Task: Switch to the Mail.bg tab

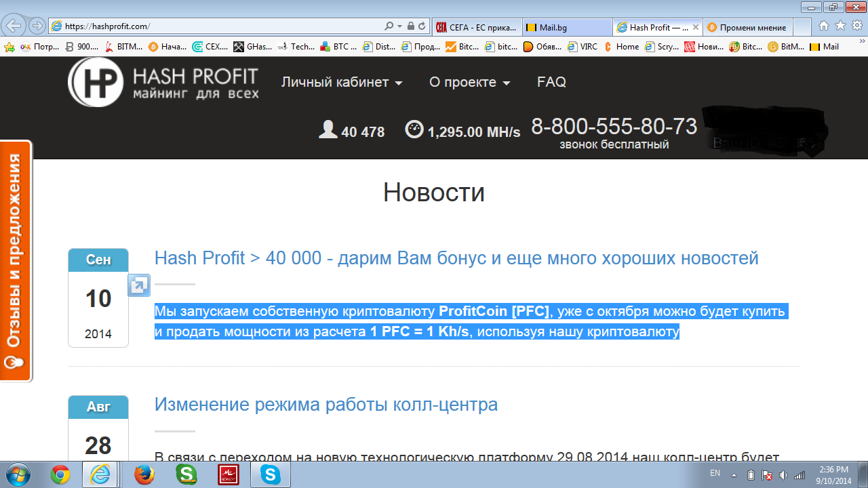Action: [567, 27]
